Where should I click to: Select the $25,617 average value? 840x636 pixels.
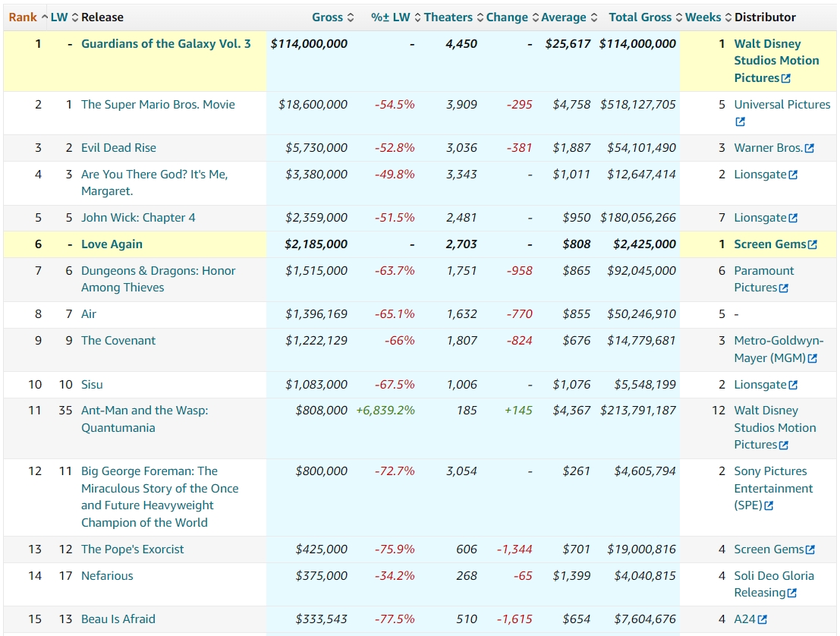pos(568,44)
